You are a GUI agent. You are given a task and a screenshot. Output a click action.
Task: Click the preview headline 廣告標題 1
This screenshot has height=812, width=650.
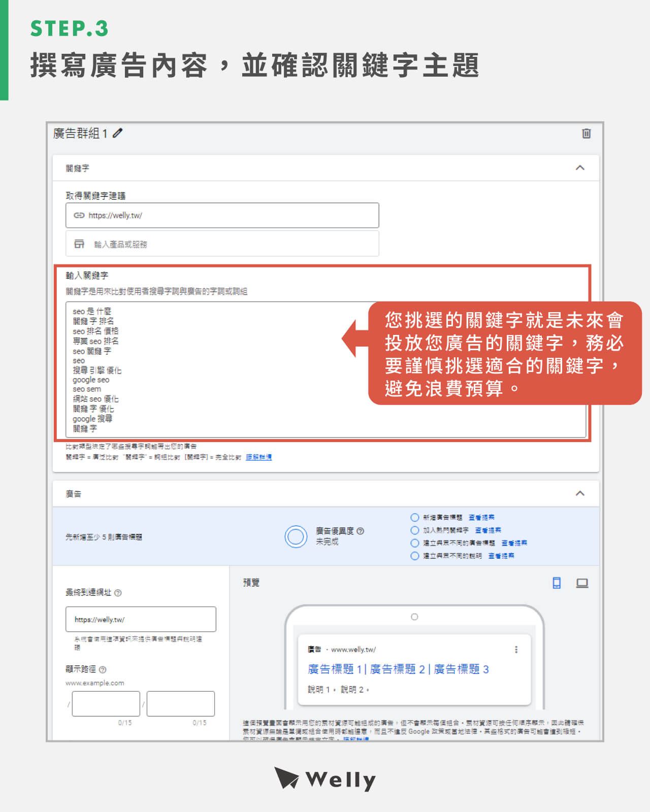coord(334,669)
